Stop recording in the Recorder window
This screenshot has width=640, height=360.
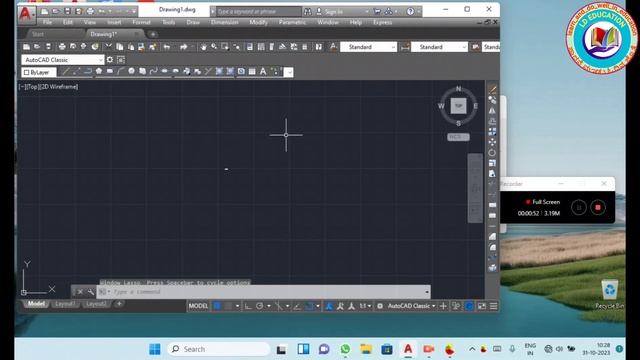(598, 207)
